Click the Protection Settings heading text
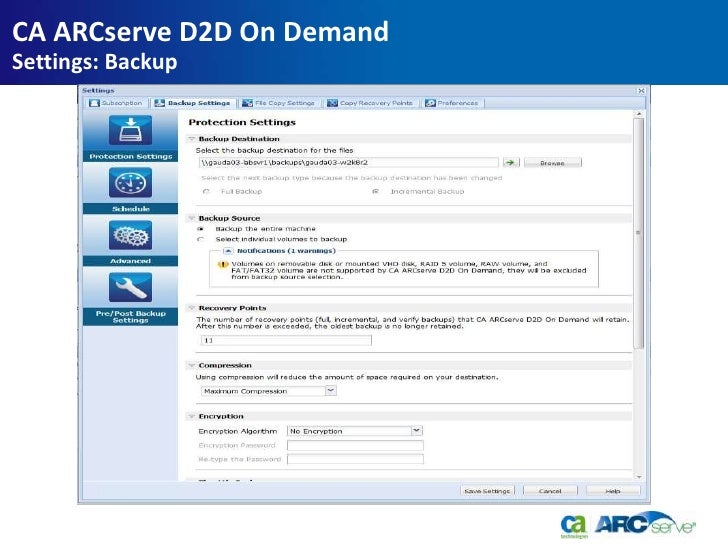The width and height of the screenshot is (728, 546). pos(242,123)
